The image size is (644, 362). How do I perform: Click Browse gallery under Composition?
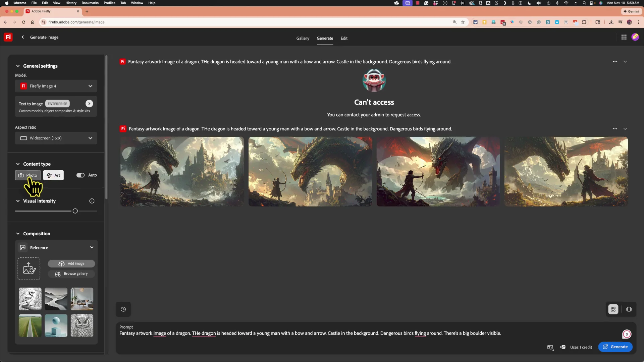[71, 274]
